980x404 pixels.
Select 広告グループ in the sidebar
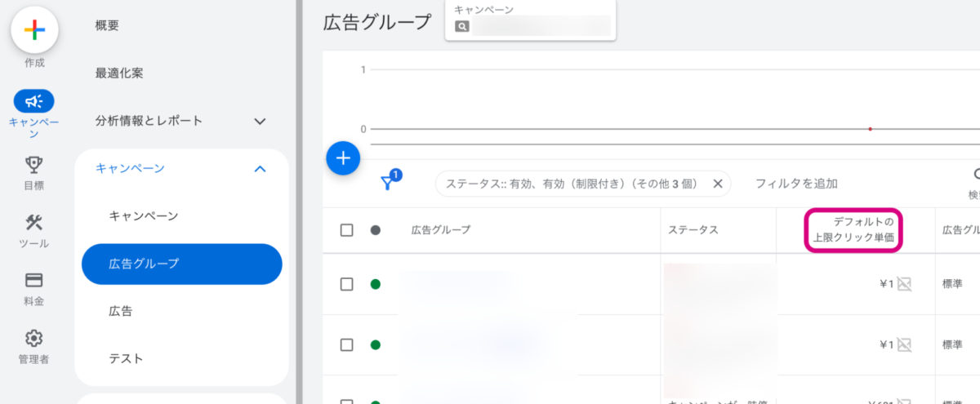point(181,264)
